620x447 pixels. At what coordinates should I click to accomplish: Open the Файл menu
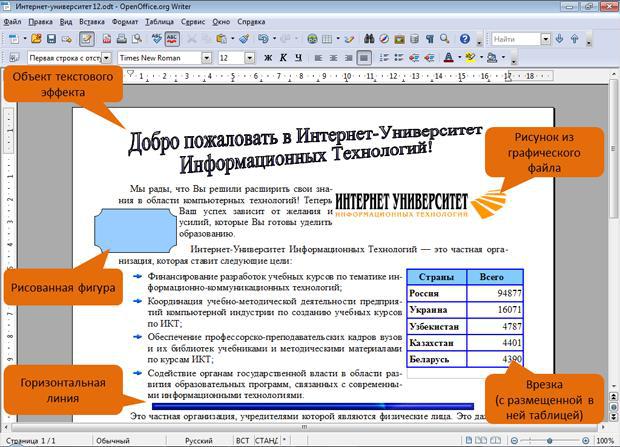pos(12,22)
